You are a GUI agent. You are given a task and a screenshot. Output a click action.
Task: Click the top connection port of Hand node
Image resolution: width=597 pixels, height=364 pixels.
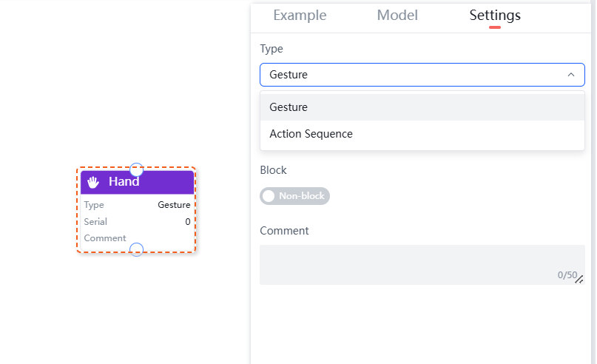click(136, 169)
